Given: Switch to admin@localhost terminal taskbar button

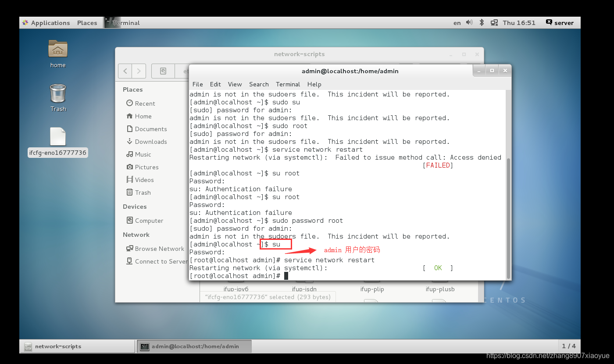Looking at the screenshot, I should (194, 346).
